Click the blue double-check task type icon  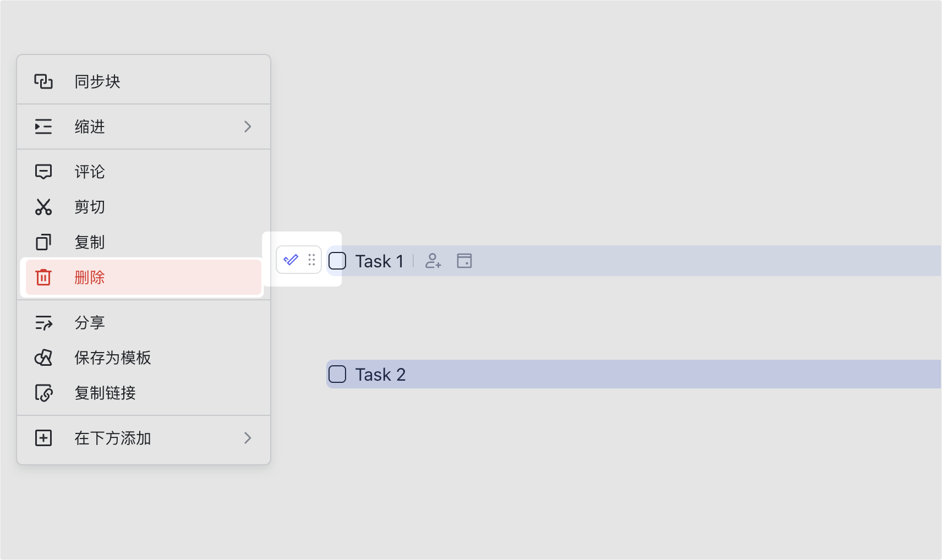click(291, 260)
